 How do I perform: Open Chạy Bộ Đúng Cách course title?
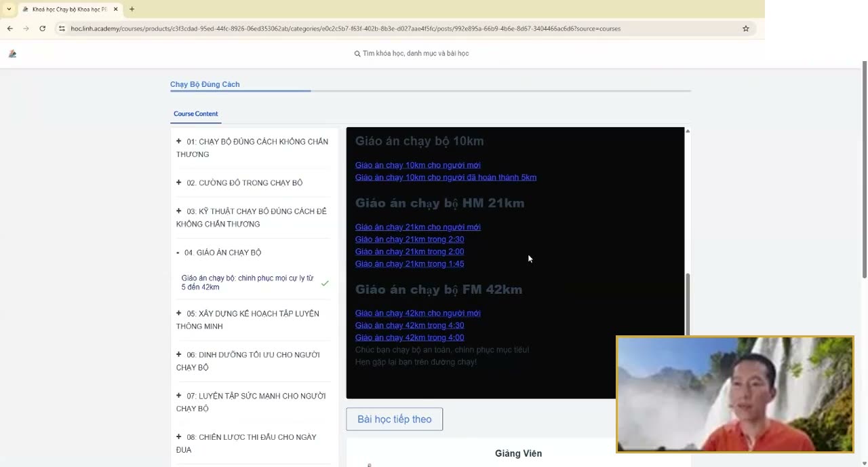coord(205,84)
